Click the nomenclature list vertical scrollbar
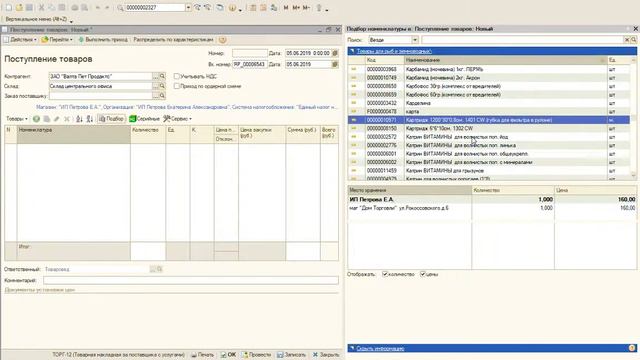Image resolution: width=640 pixels, height=360 pixels. pyautogui.click(x=633, y=117)
